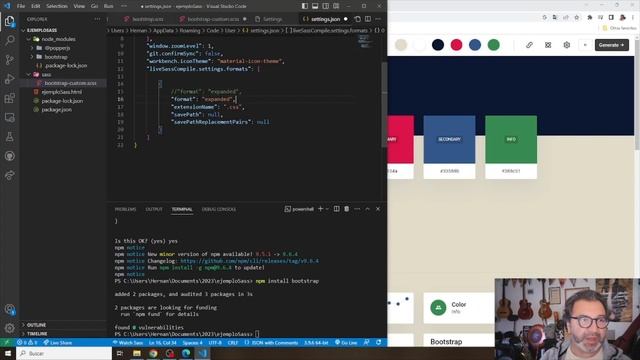The height and width of the screenshot is (360, 640).
Task: Open ejemploSass.html in the explorer
Action: pyautogui.click(x=63, y=92)
